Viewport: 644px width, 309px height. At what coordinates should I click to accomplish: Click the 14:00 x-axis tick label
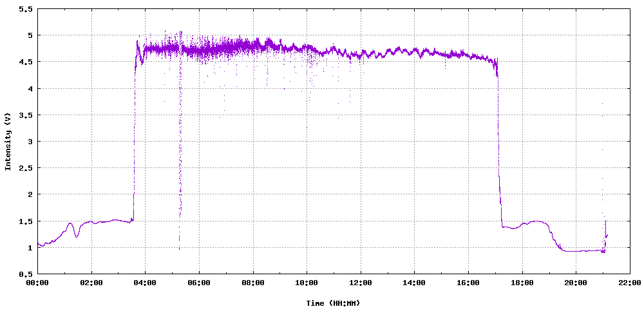point(414,283)
